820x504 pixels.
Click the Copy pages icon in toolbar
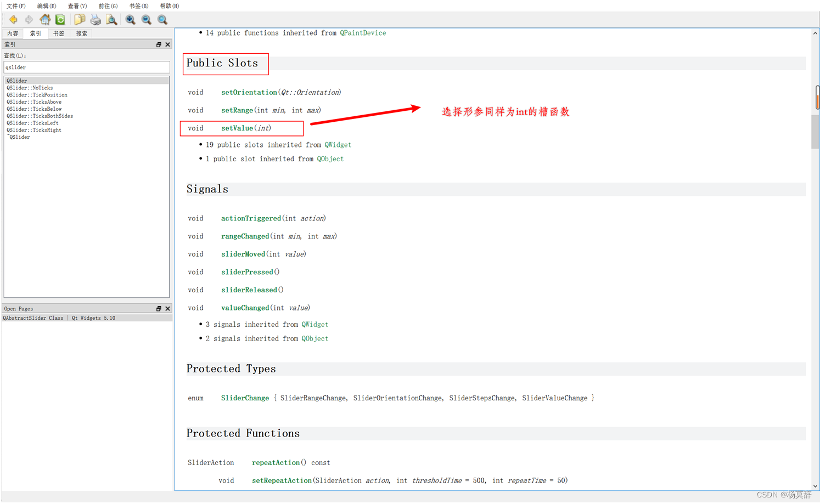80,20
